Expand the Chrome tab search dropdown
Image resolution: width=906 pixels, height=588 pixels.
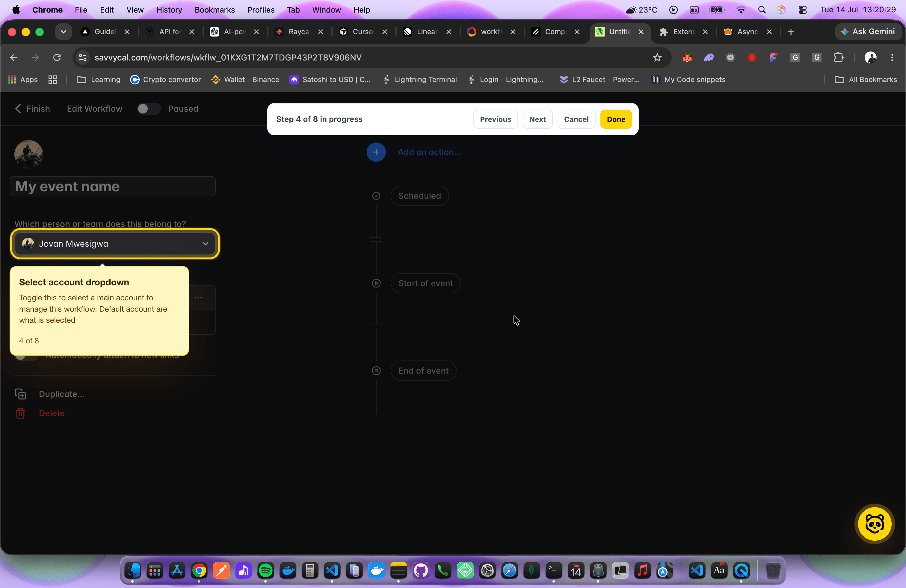tap(63, 32)
